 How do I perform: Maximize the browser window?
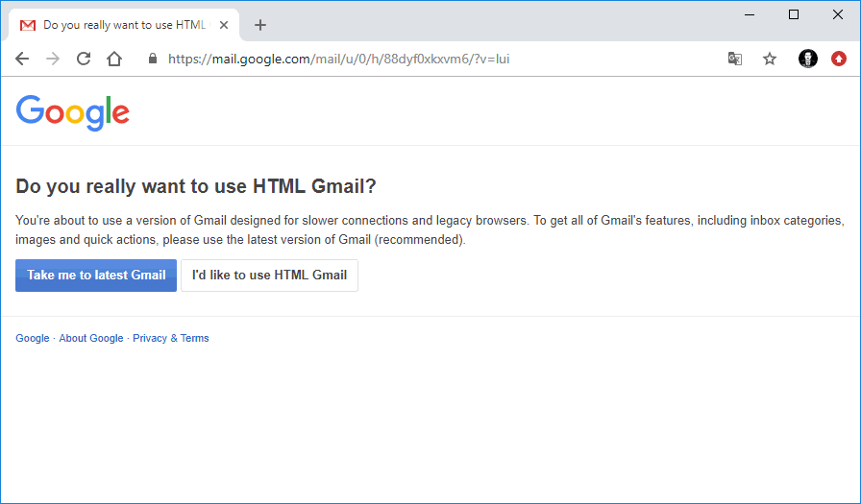pos(794,14)
